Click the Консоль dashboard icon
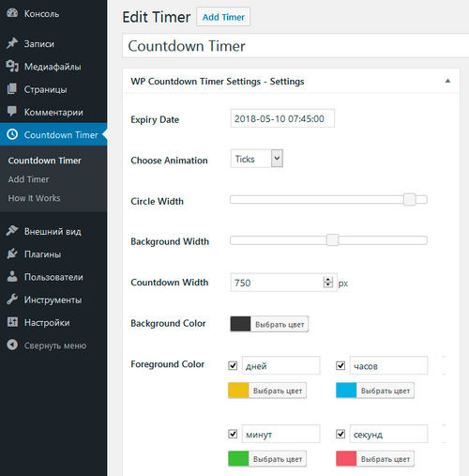Screen dimensions: 469x476 pos(12,13)
